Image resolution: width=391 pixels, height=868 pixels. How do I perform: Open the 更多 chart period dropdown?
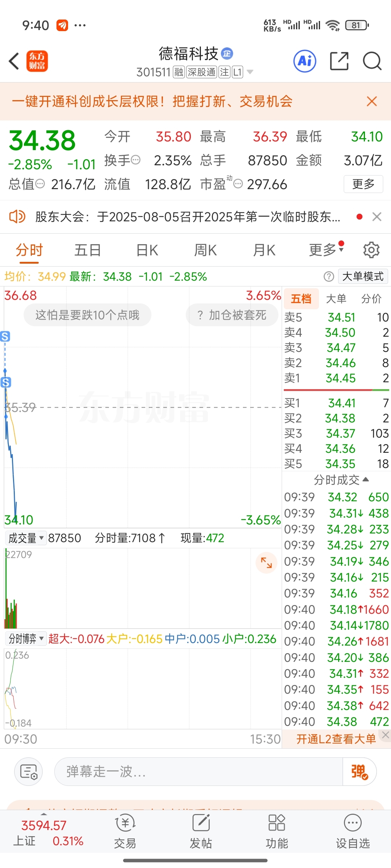(326, 250)
